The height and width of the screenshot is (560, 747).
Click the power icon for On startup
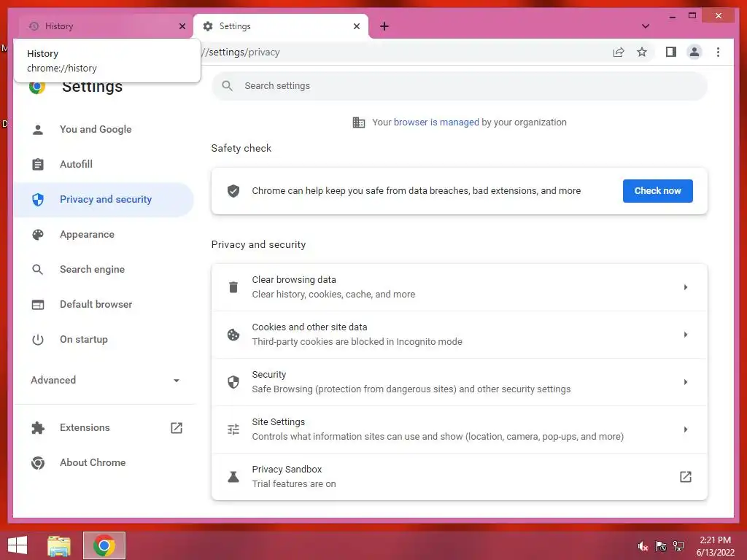(x=38, y=340)
